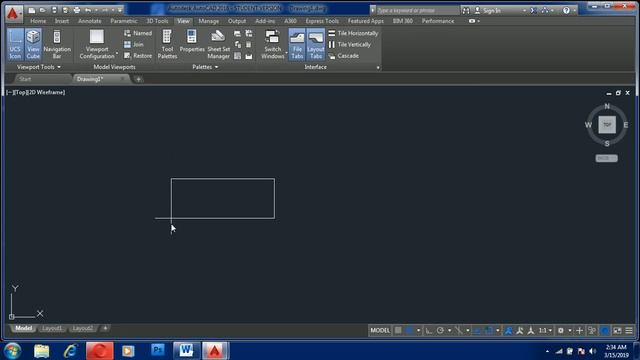Switch to the Layout2 tab

click(x=82, y=328)
